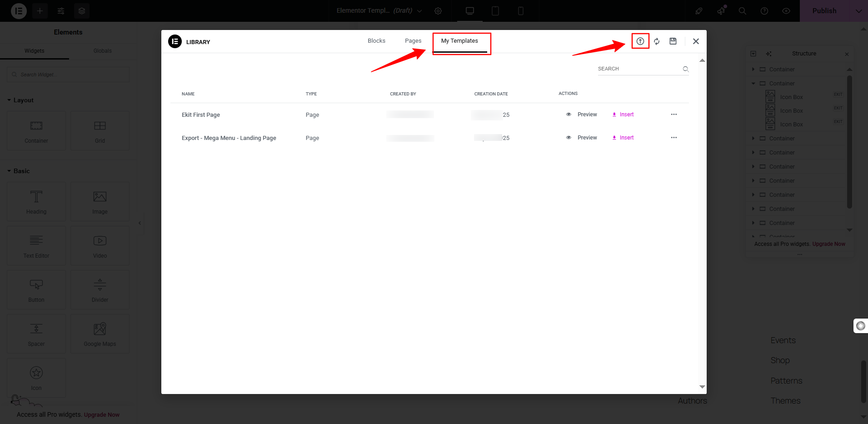Add the Heading widget
This screenshot has width=868, height=424.
[x=36, y=202]
